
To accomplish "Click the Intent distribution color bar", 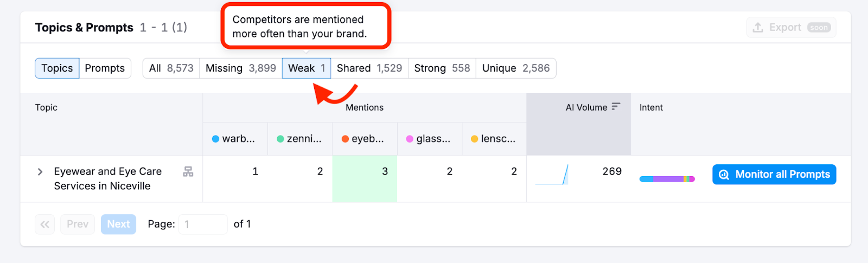I will tap(667, 179).
